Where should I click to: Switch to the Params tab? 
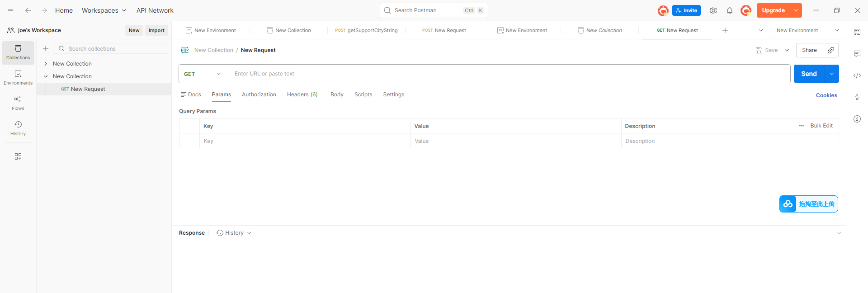(x=222, y=95)
